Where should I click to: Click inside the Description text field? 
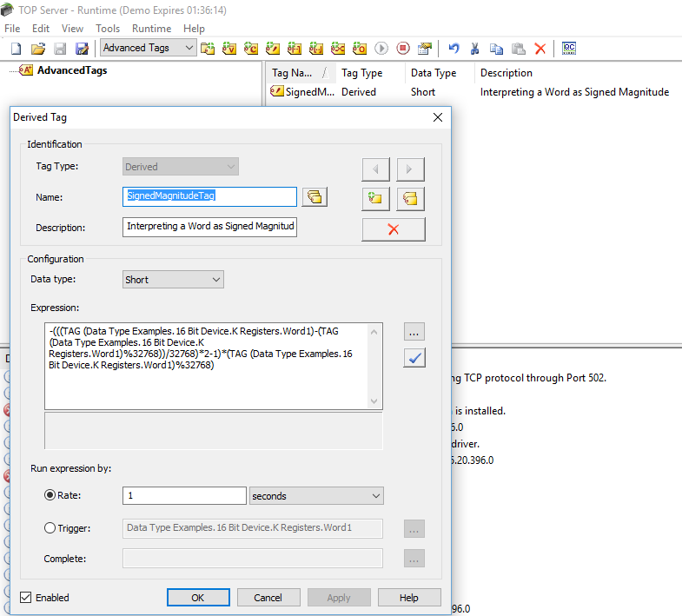click(x=209, y=228)
